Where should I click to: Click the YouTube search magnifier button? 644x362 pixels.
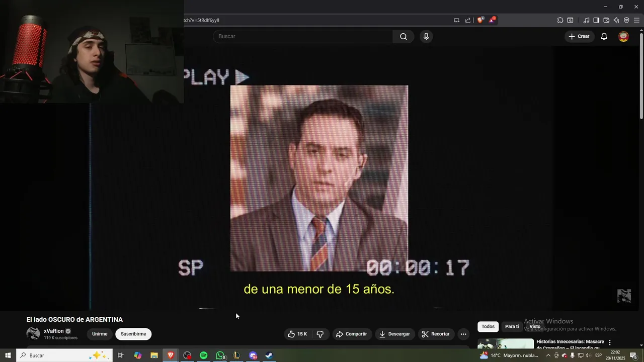click(x=404, y=36)
